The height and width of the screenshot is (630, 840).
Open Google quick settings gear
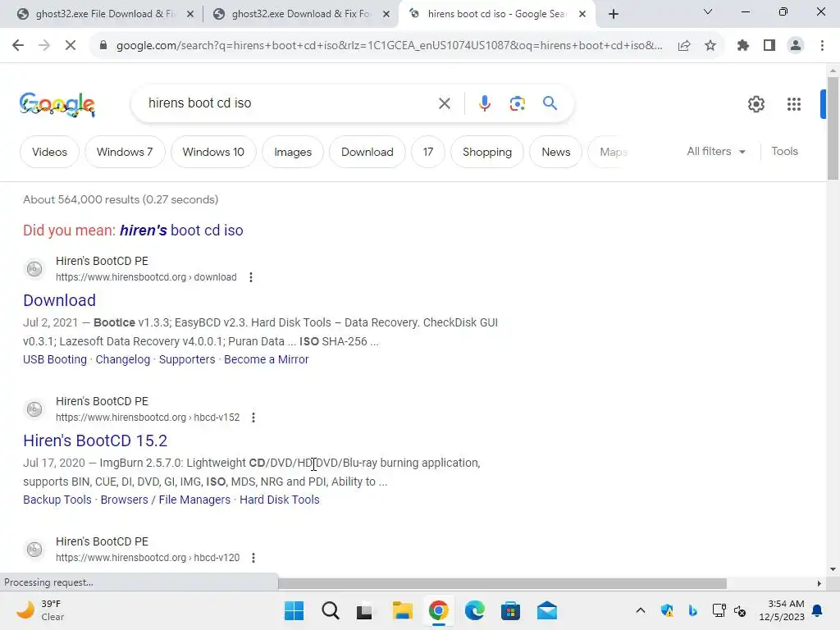[756, 104]
